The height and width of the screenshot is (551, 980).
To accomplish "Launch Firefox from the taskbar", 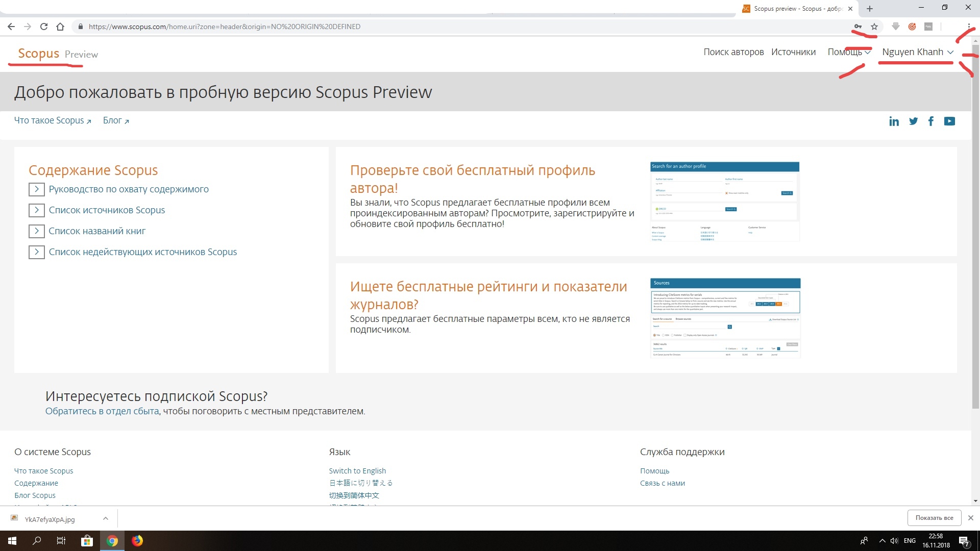I will pos(137,541).
